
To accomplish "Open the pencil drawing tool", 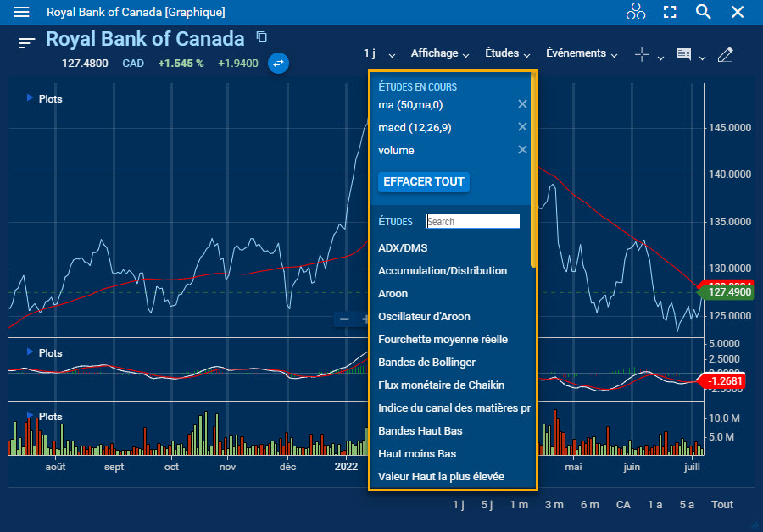I will 725,54.
